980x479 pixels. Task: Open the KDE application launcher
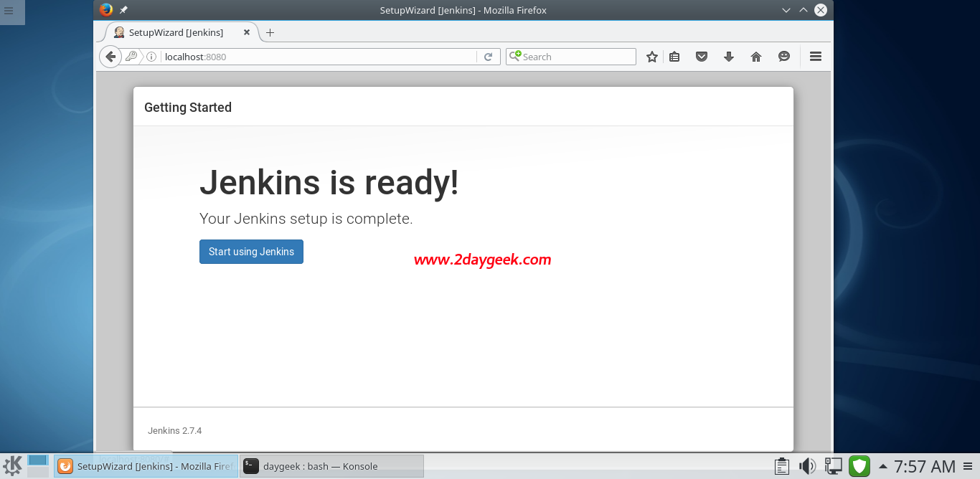point(12,466)
